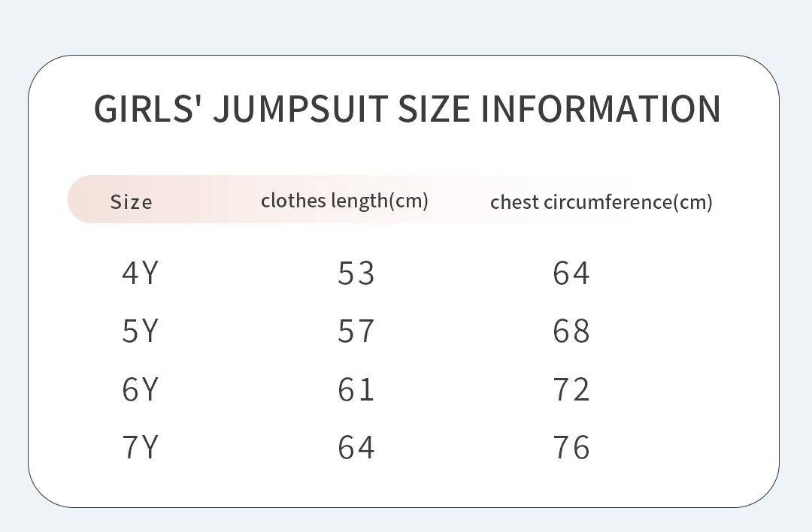Click the word GIRLS' in the title
812x532 pixels.
(148, 108)
